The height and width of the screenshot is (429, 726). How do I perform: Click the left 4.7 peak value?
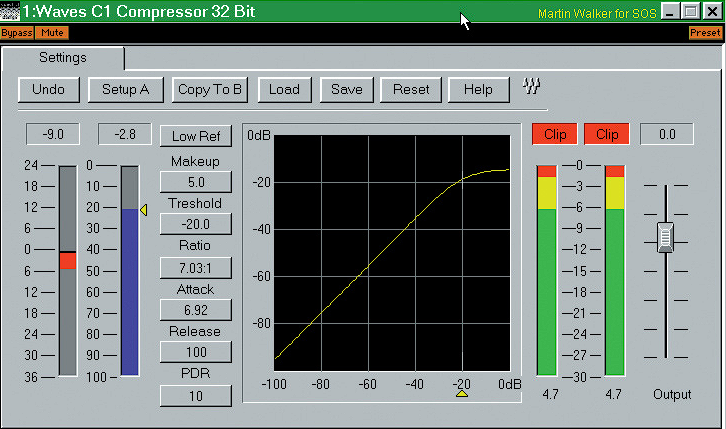[x=550, y=395]
